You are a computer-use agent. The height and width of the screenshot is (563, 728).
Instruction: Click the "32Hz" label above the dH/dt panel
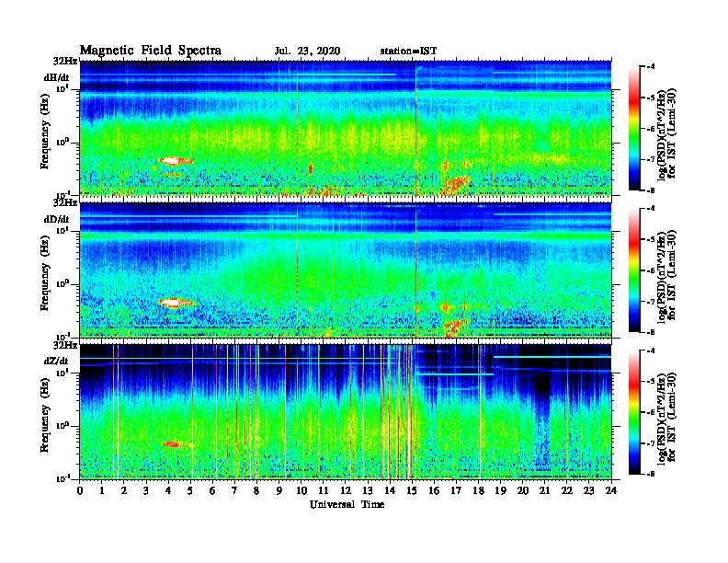[x=65, y=61]
